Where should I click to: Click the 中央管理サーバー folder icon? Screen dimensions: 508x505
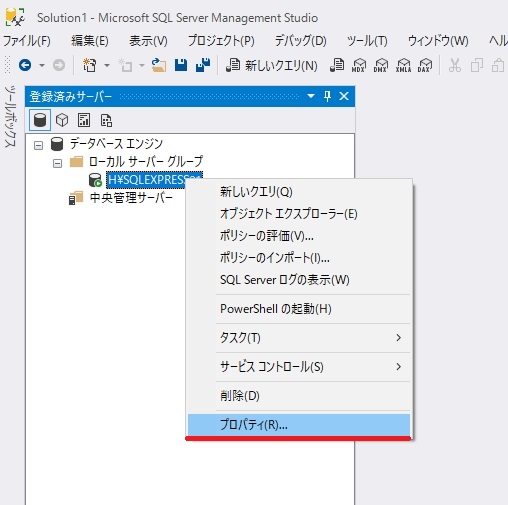pos(76,198)
